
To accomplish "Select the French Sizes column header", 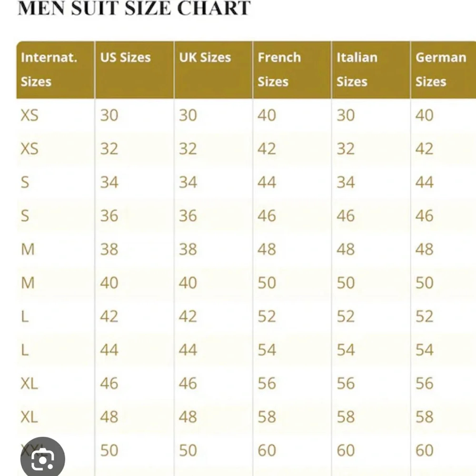I will tap(279, 69).
